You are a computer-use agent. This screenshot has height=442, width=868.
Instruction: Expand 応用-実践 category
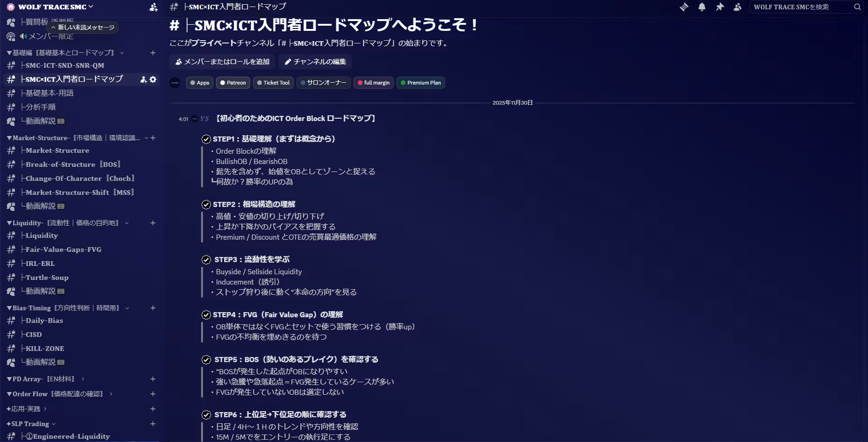26,409
